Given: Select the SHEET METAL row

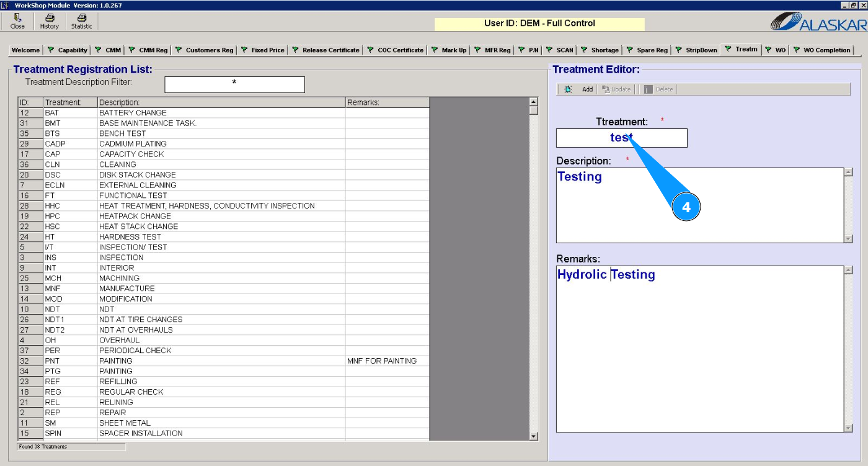Looking at the screenshot, I should pos(224,423).
